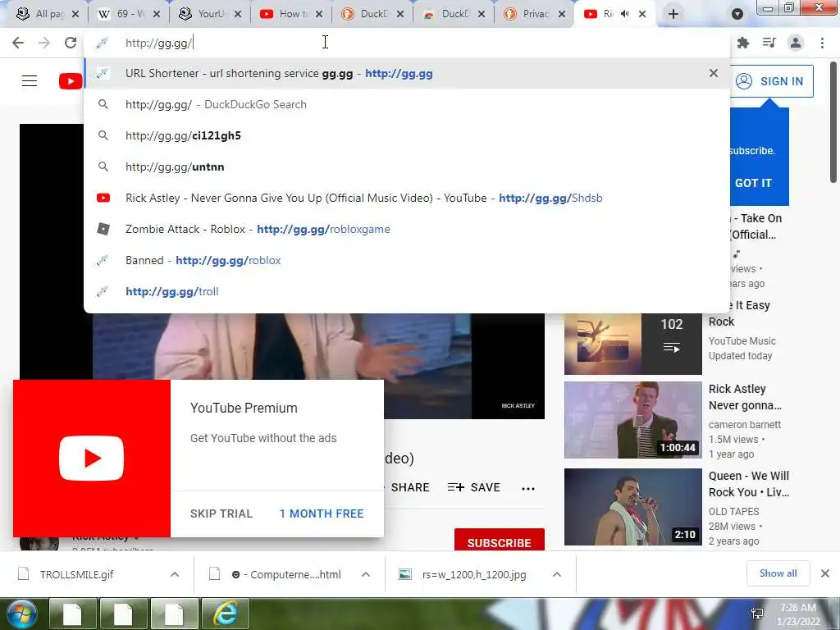Save the video with the SAVE button
The image size is (840, 630).
pyautogui.click(x=474, y=487)
